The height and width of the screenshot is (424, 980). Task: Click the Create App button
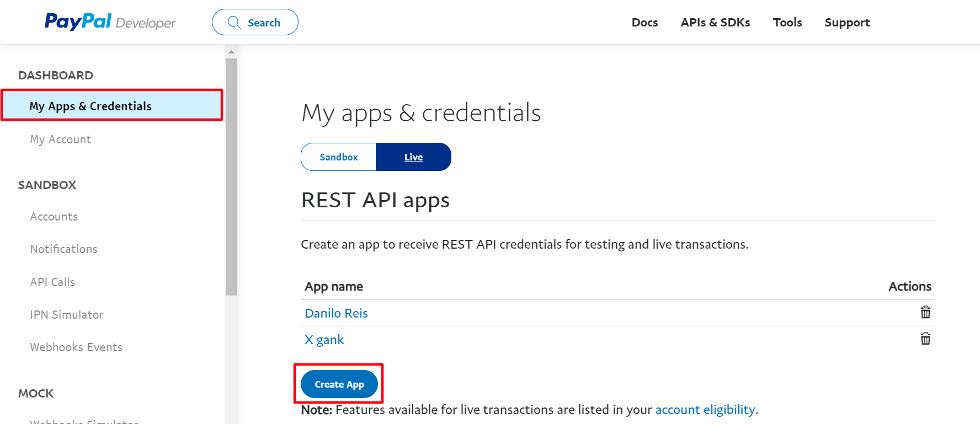pos(339,384)
